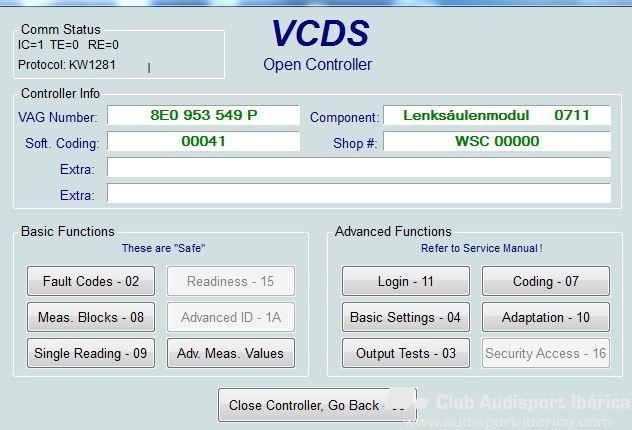
Task: Click the VCDS title heading
Action: tap(320, 33)
